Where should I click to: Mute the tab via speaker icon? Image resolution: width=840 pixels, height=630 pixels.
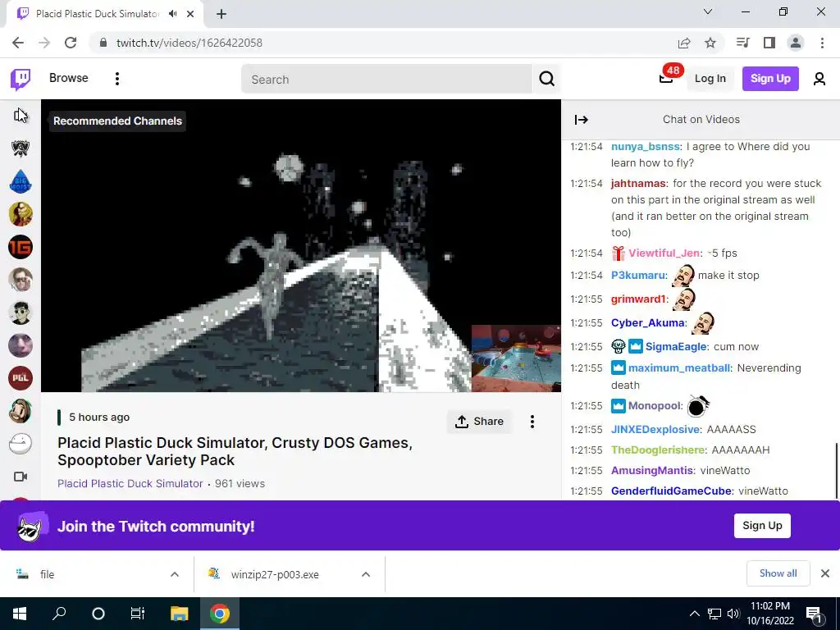point(172,14)
